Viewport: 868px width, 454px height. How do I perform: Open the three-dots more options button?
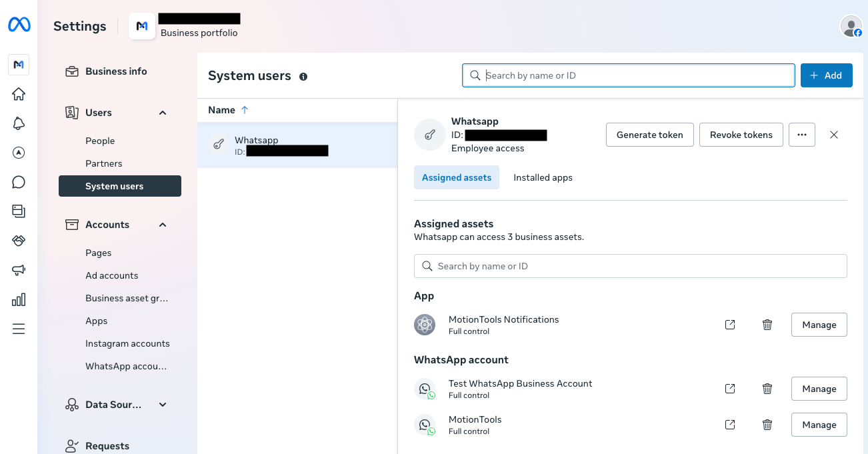pos(802,135)
